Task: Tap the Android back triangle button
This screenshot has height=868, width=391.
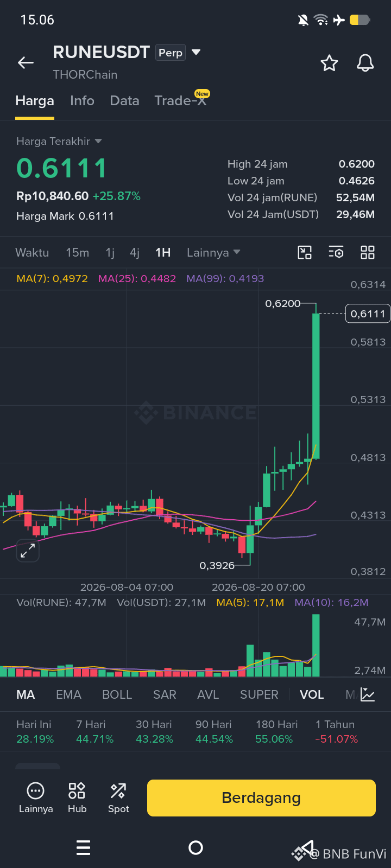Action: click(x=307, y=847)
